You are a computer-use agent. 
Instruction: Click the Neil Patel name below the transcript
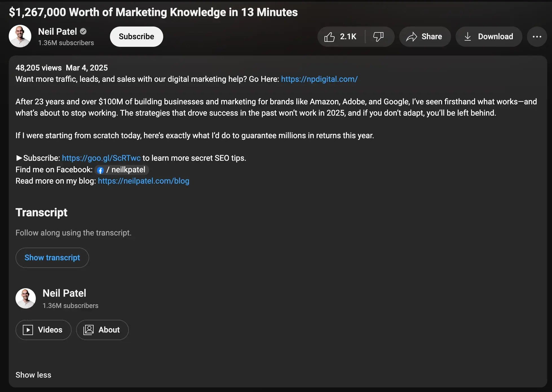coord(64,293)
